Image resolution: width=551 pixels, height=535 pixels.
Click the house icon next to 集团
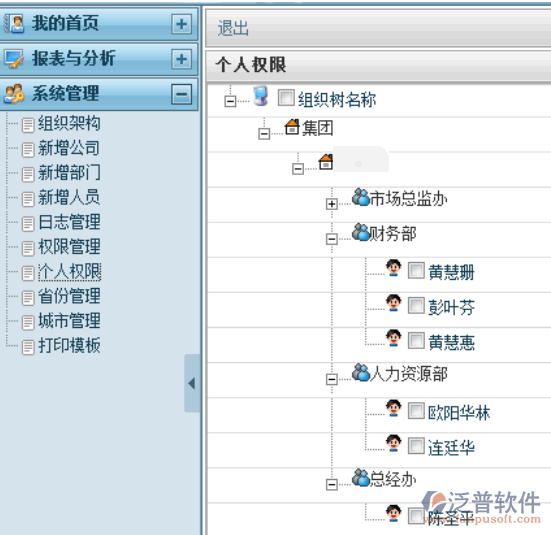click(x=292, y=127)
